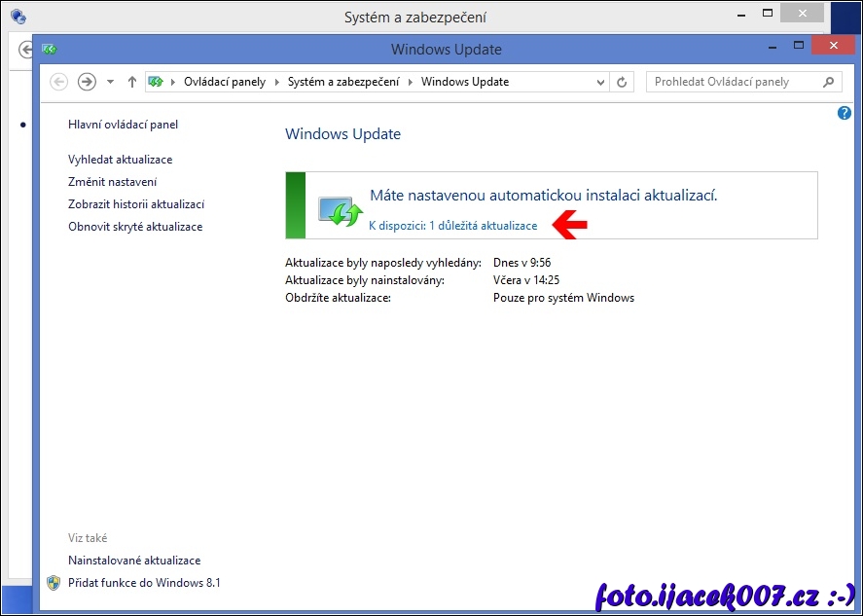Screen dimensions: 863x616
Task: Click the Back navigation arrow button
Action: tap(58, 82)
